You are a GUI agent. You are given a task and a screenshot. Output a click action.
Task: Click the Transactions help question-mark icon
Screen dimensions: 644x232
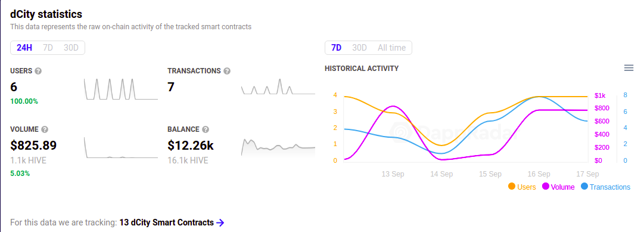(x=227, y=71)
